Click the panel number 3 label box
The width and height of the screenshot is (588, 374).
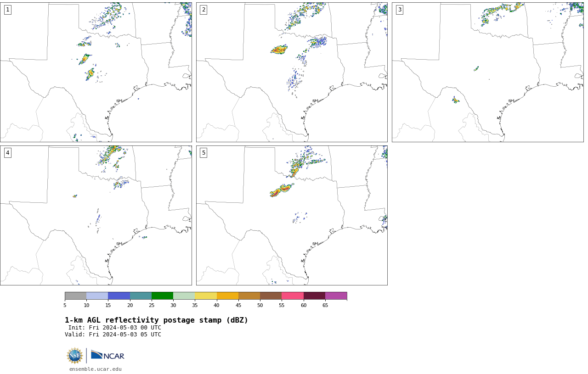click(400, 10)
